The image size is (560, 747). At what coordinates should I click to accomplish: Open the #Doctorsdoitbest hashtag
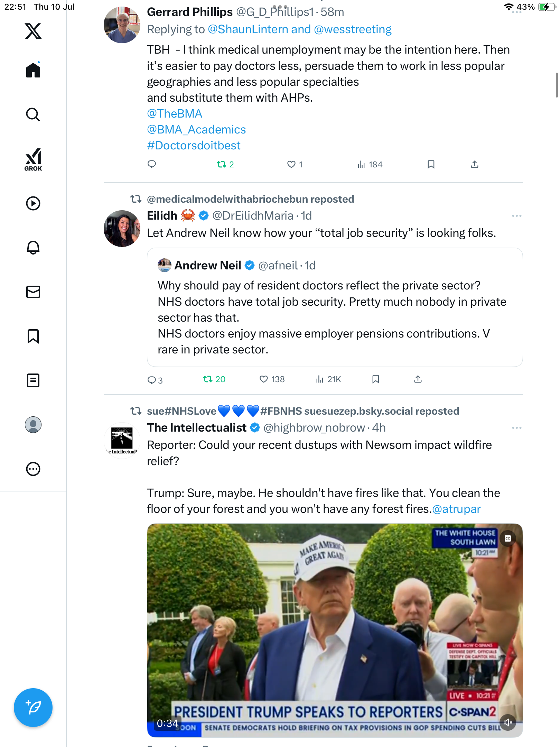click(x=194, y=146)
